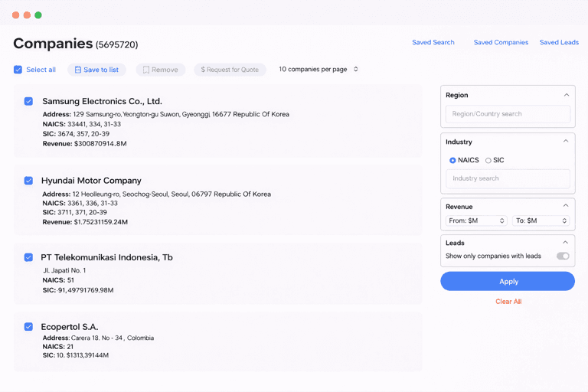Deselect PT Telekomunikasi Indonesia checkbox
The height and width of the screenshot is (392, 588).
28,257
